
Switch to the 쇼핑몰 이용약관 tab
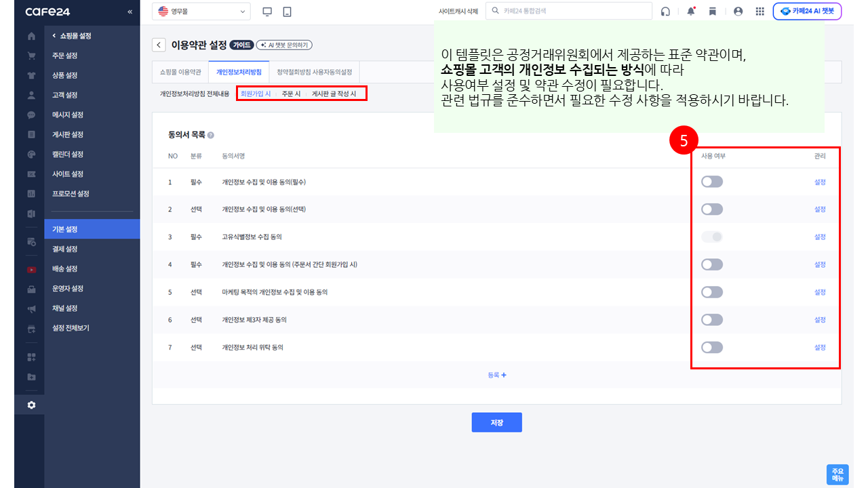pyautogui.click(x=180, y=72)
